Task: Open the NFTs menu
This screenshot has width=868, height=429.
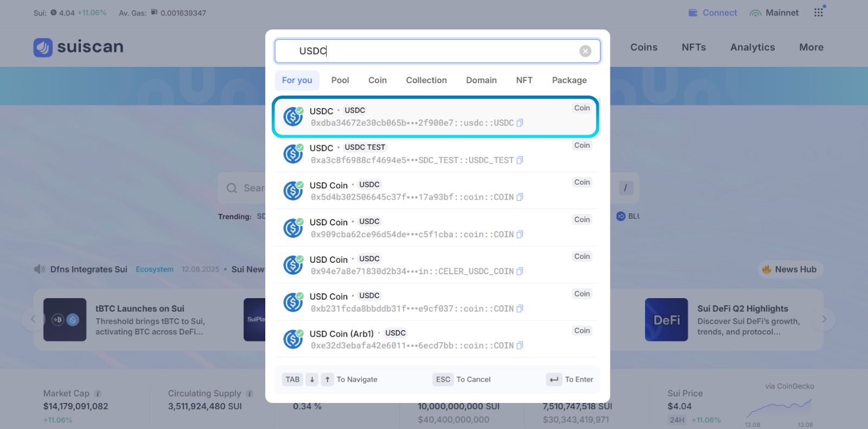Action: 694,47
